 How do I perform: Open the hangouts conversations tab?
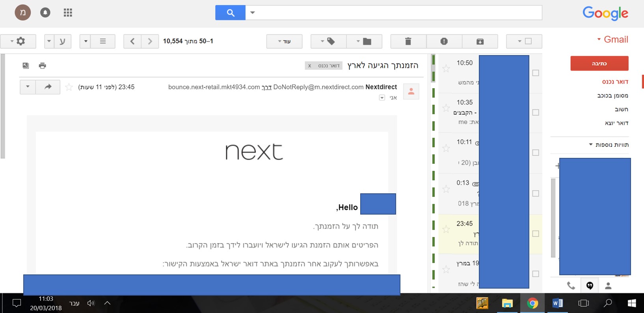[590, 286]
